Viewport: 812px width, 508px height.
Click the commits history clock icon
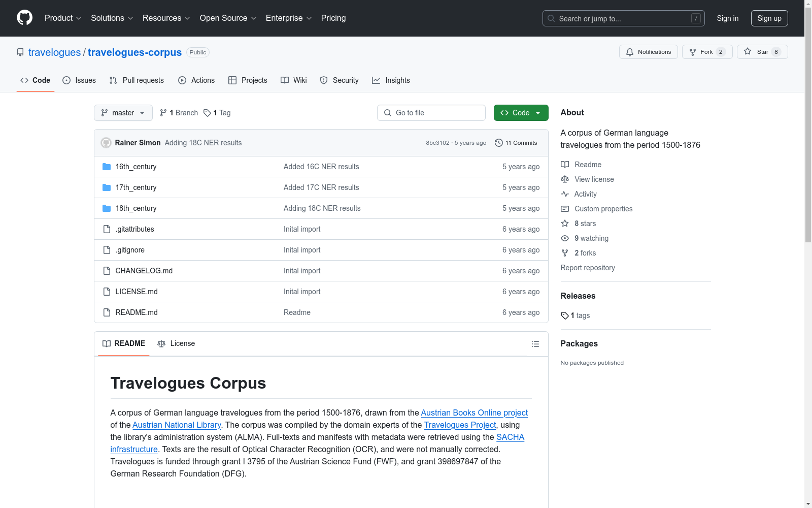click(499, 143)
